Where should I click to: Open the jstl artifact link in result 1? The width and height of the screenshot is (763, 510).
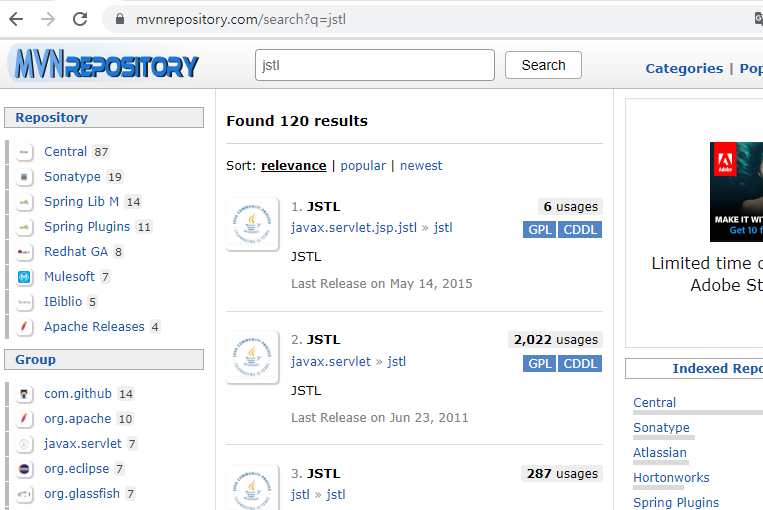coord(443,228)
